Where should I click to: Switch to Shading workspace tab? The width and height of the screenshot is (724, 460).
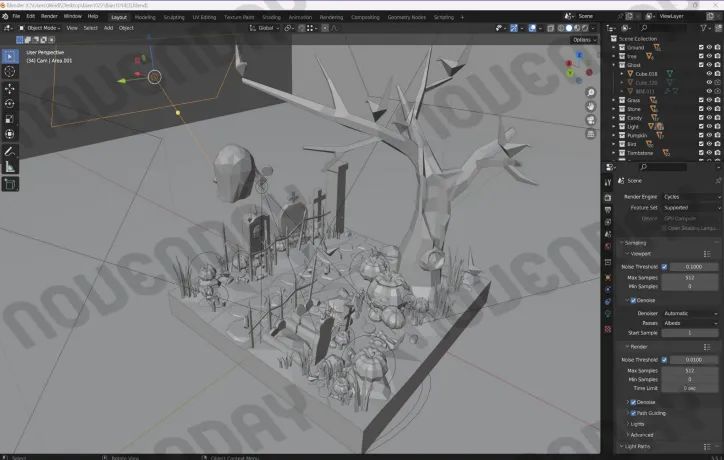click(272, 18)
